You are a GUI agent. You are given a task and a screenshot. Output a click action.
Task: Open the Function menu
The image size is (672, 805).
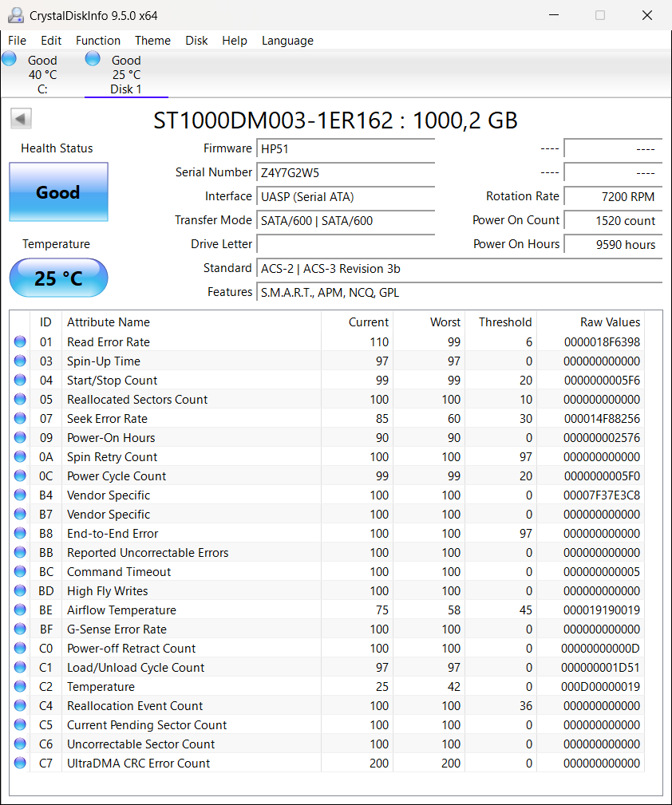click(x=98, y=41)
